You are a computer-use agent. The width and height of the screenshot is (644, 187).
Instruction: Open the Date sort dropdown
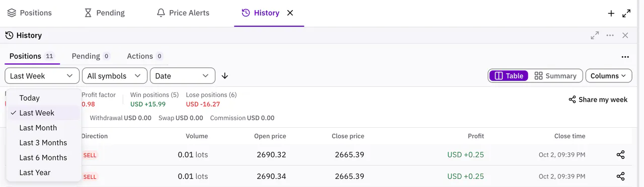pos(183,76)
